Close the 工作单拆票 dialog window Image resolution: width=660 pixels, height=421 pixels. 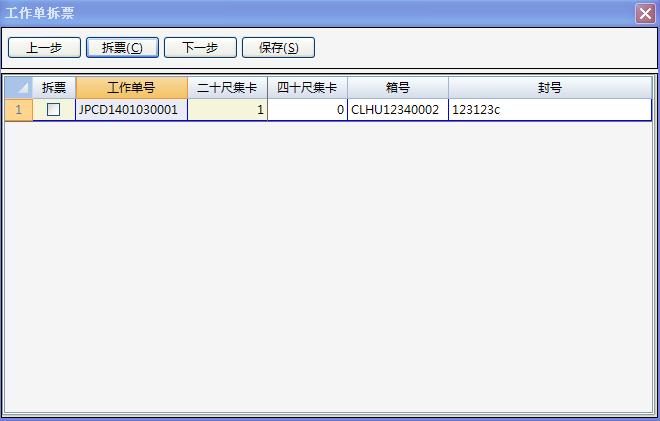tap(645, 13)
